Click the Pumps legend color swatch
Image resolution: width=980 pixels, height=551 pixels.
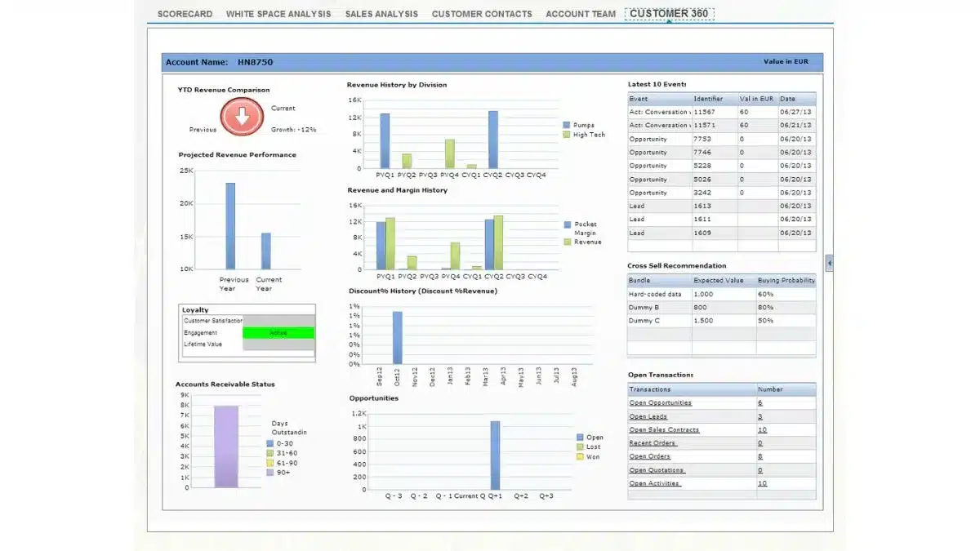[x=567, y=126]
